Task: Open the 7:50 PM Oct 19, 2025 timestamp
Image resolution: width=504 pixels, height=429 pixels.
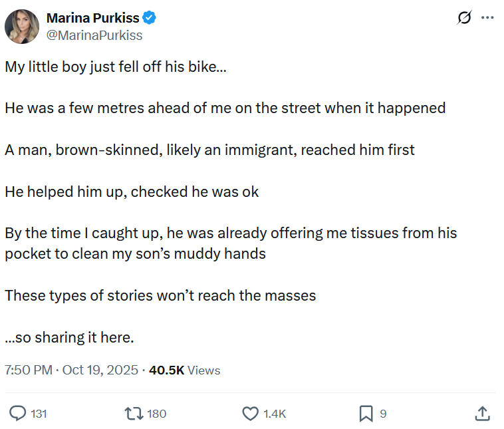Action: tap(71, 370)
